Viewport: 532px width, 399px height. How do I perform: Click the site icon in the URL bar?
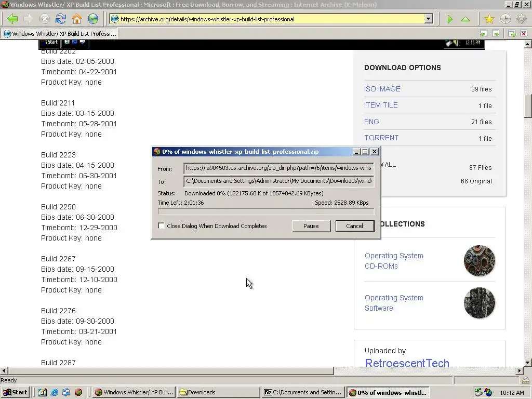(115, 19)
